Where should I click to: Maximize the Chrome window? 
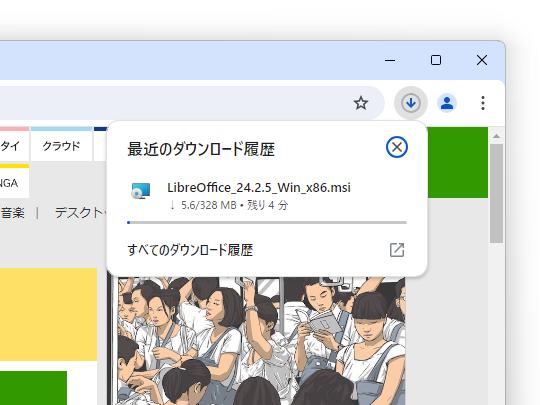coord(436,60)
